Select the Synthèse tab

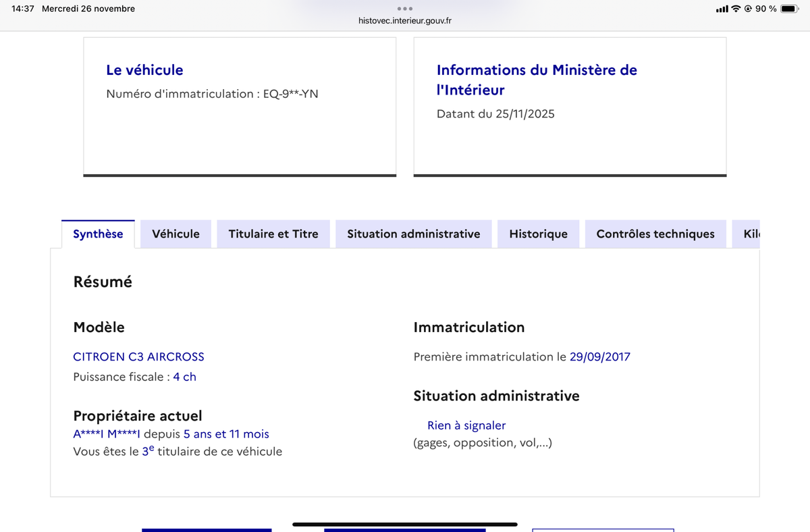coord(98,234)
